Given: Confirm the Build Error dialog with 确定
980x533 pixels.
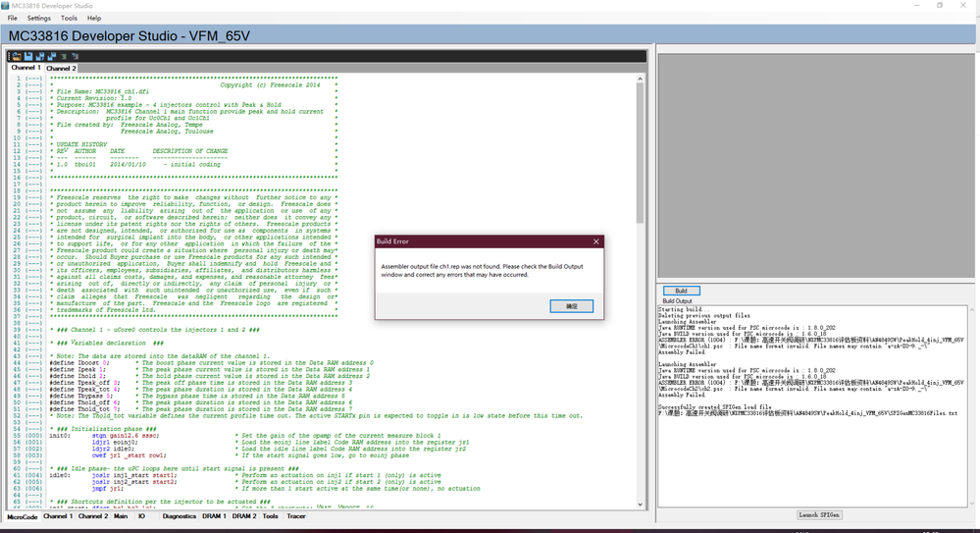Looking at the screenshot, I should point(571,306).
